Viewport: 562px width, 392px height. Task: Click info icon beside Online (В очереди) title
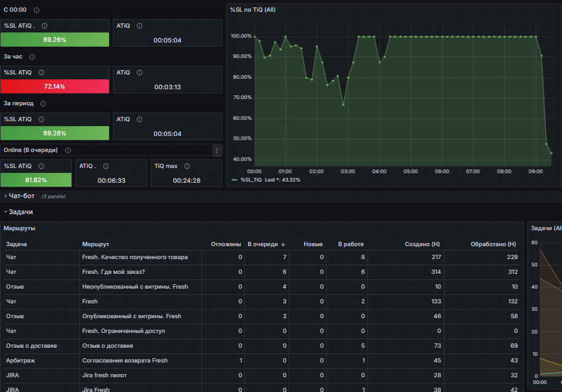pos(68,151)
